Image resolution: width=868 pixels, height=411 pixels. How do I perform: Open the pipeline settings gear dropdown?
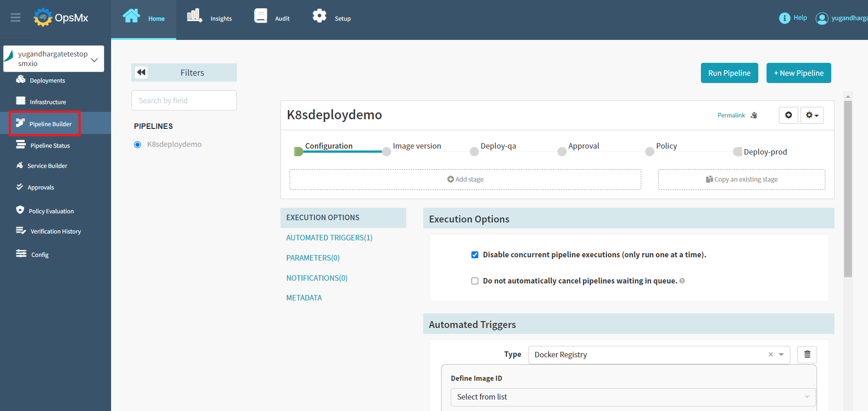812,115
